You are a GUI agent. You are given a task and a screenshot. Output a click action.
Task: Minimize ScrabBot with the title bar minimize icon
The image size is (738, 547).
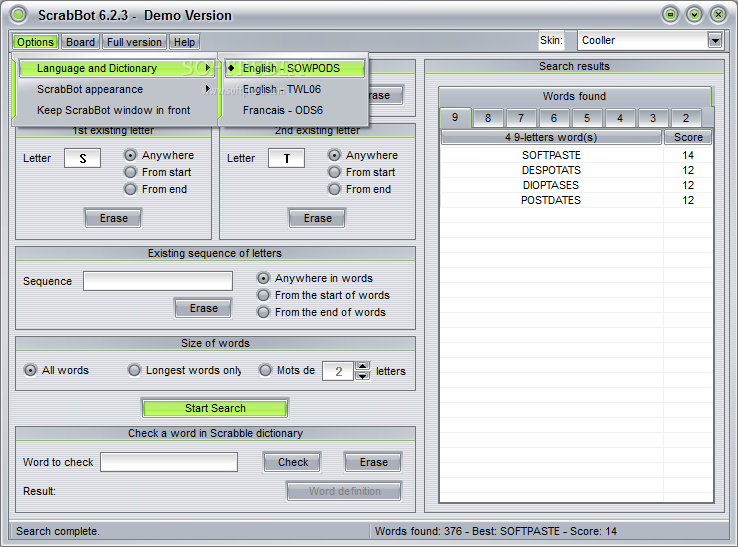tap(670, 15)
